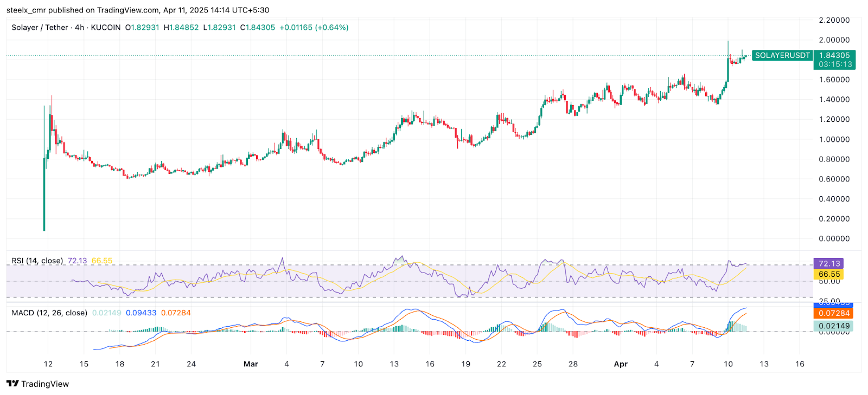Click the yellow 66.55 RSI axis tag
868x395 pixels.
[x=829, y=274]
